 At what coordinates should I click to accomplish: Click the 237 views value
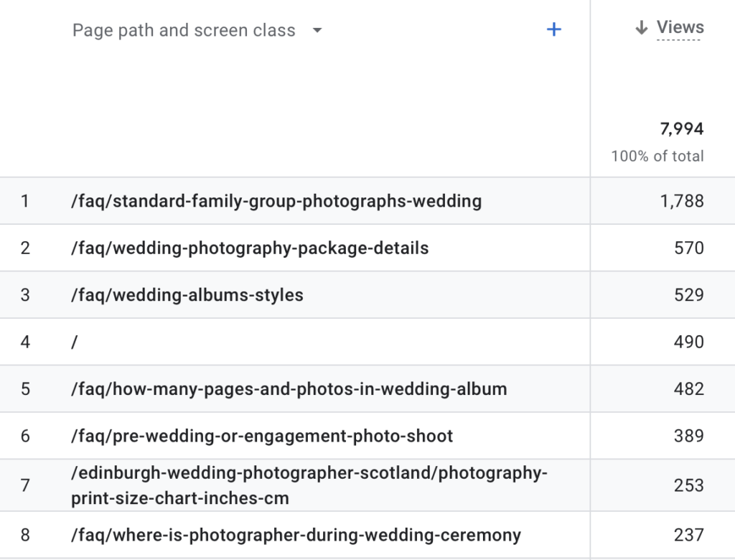click(x=688, y=535)
